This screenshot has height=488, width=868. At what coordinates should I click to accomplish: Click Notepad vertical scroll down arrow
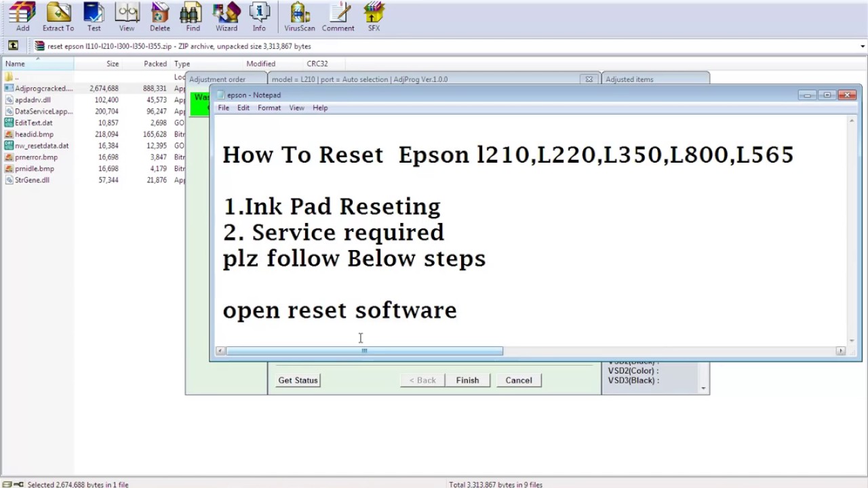852,340
